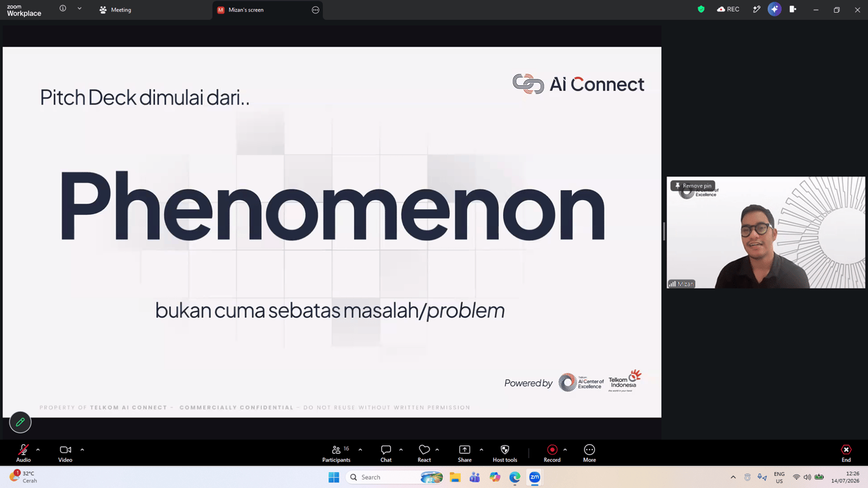Switch to the Meeting tab
The width and height of the screenshot is (868, 488).
(x=115, y=10)
